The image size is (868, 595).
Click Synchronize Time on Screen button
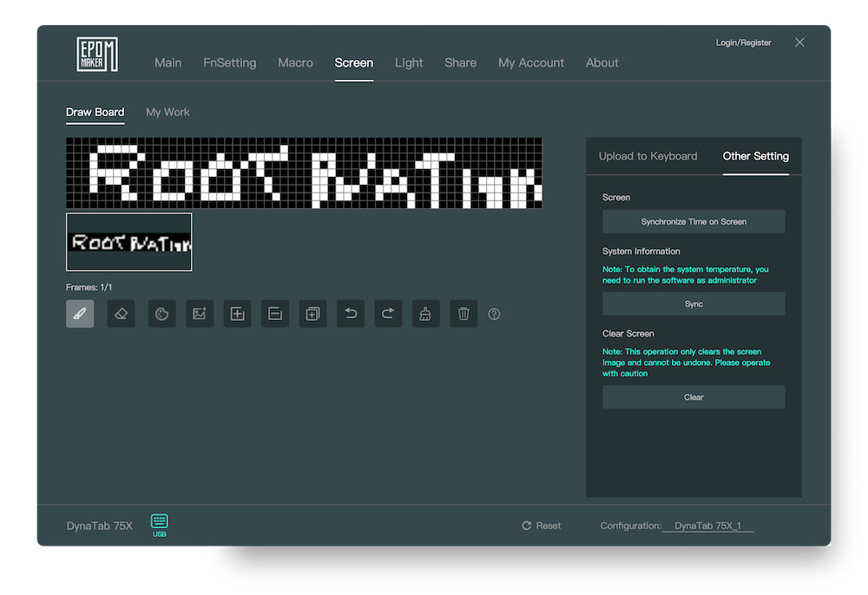tap(694, 222)
